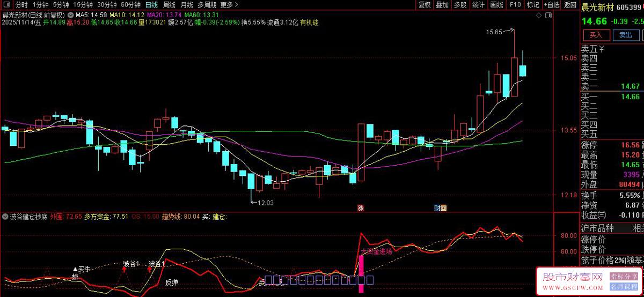This screenshot has height=297, width=644.
Task: Switch to 日线 daily chart
Action: pos(152,5)
